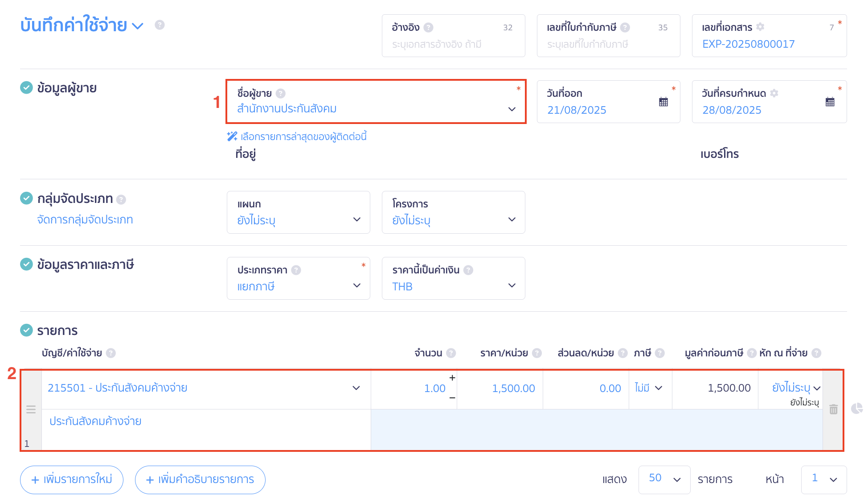Click the trash icon to delete row
868x504 pixels.
click(833, 409)
